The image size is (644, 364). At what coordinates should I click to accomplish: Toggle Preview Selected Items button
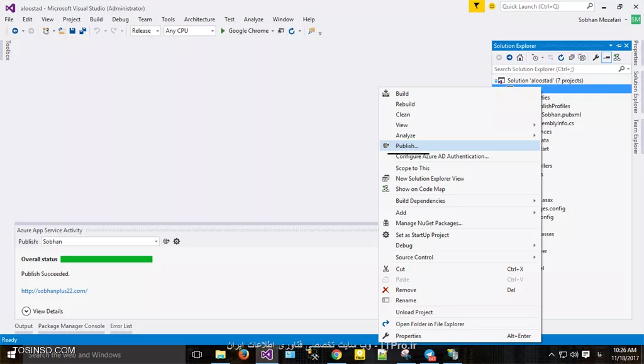(x=606, y=57)
